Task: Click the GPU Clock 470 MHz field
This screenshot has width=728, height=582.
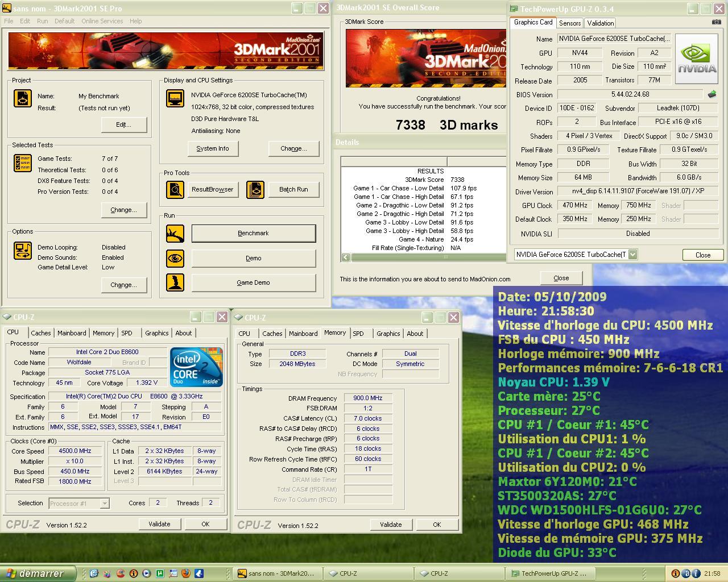Action: (575, 205)
